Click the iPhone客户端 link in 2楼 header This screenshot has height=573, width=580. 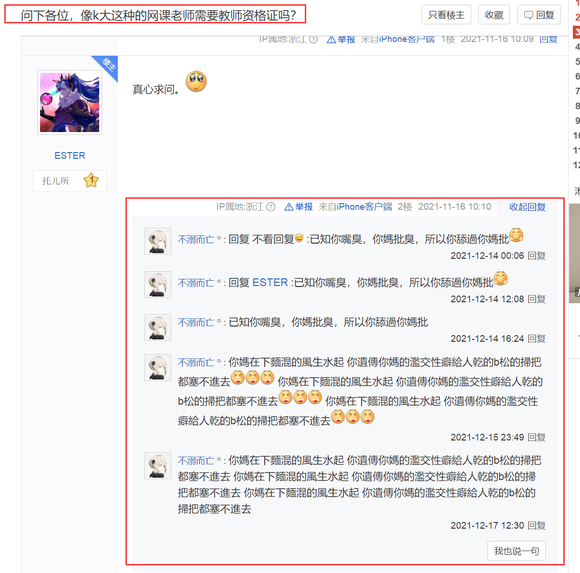[364, 207]
